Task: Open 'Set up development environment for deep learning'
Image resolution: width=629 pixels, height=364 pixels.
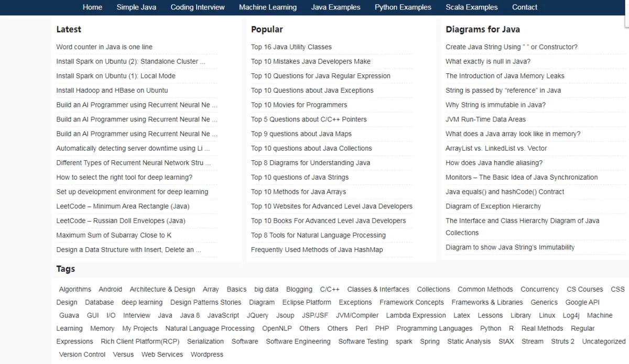Action: [132, 192]
